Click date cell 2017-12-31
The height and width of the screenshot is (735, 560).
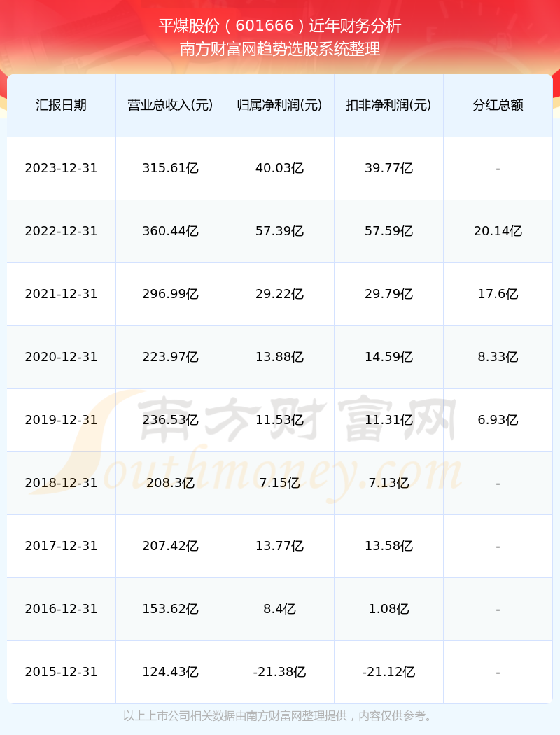62,546
